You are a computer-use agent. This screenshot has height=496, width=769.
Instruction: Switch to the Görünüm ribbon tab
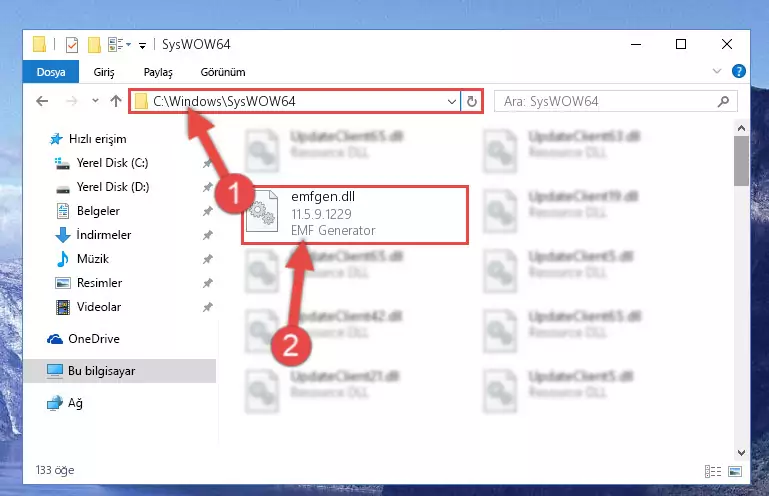(223, 72)
